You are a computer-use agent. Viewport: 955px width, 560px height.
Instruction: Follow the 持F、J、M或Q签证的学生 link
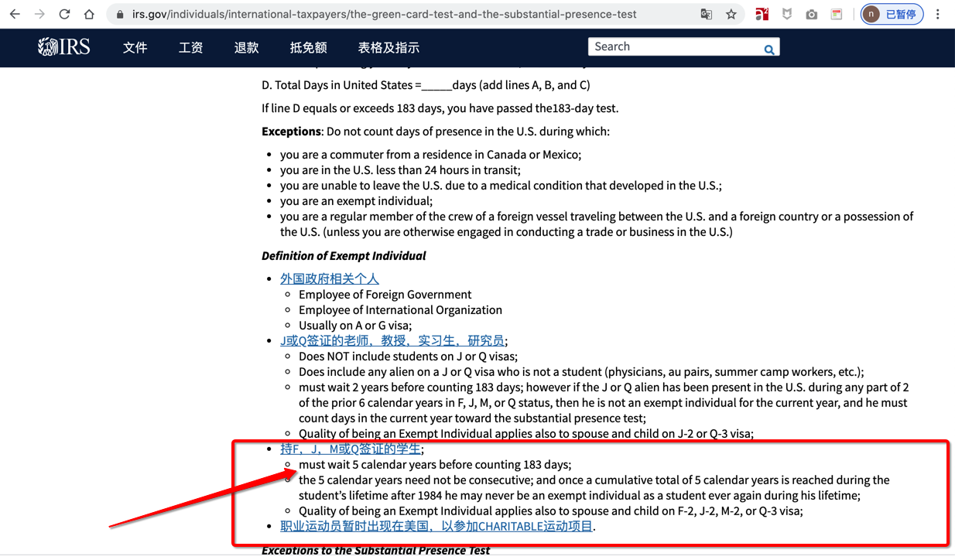pos(351,449)
